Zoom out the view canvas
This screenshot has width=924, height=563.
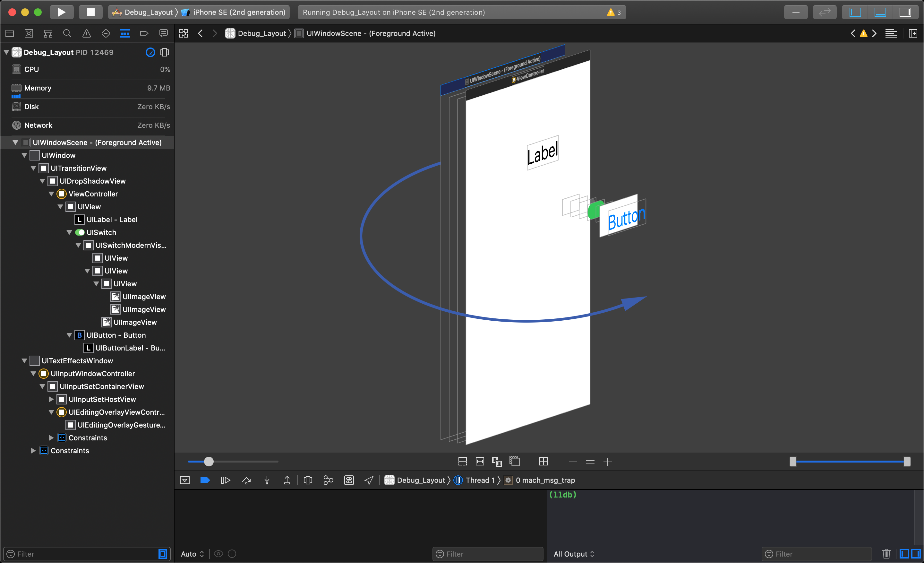573,462
